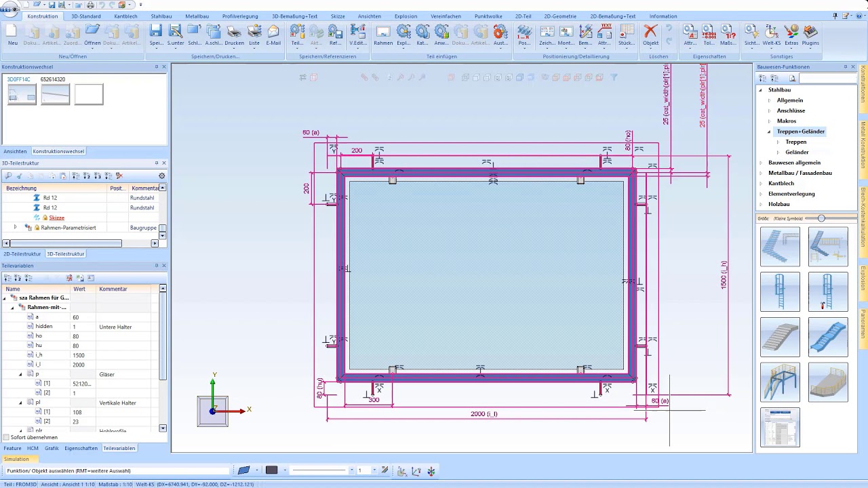
Task: Click the Kat... catalog icon
Action: [x=422, y=31]
